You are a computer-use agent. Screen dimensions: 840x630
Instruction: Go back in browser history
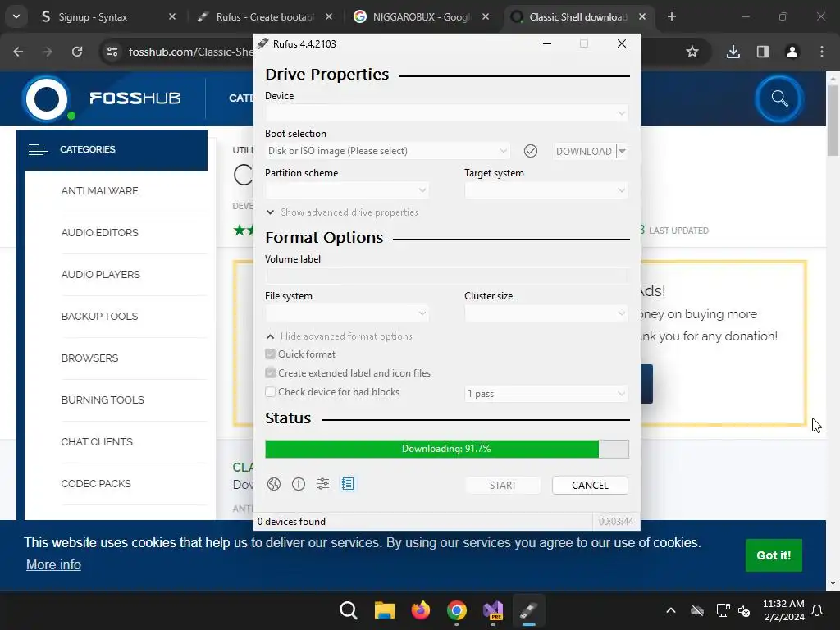coord(18,52)
